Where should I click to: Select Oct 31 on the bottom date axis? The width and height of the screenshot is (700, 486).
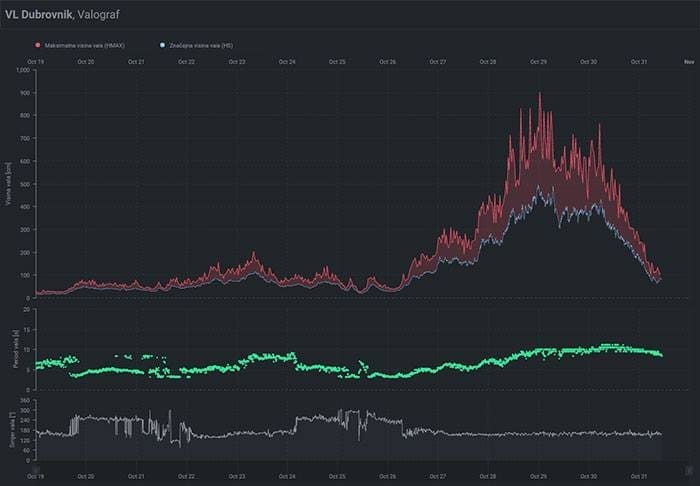coord(639,478)
